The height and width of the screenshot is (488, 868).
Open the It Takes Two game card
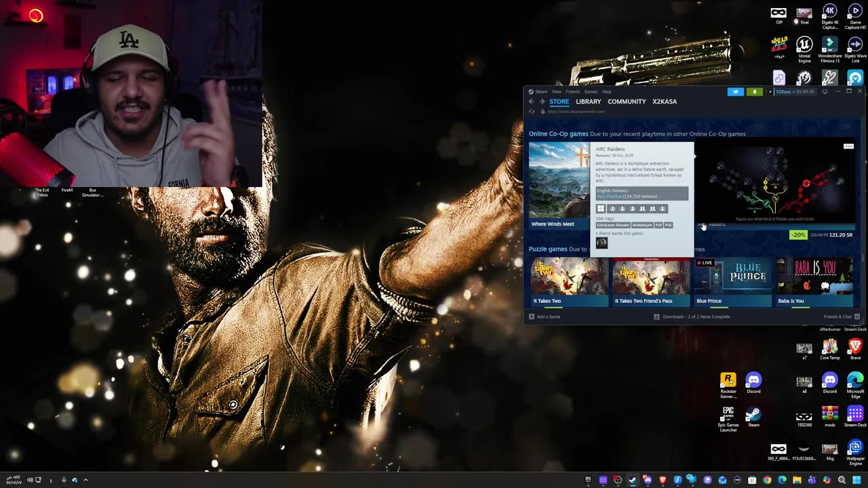click(569, 282)
